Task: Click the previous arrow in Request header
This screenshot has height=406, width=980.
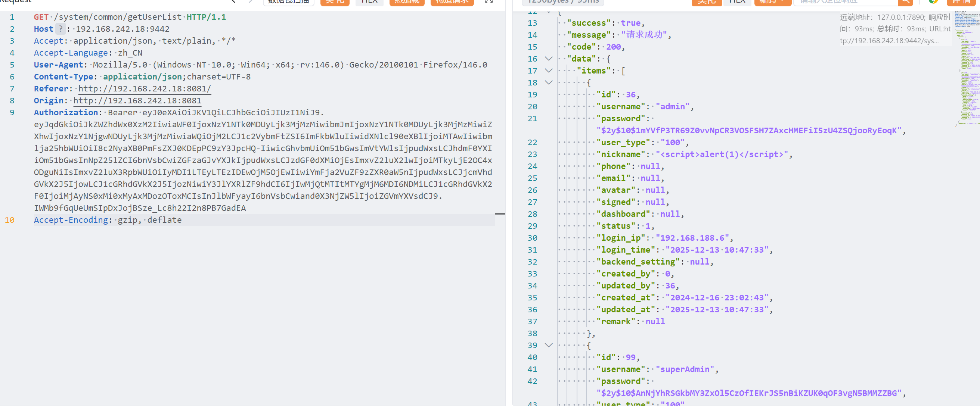Action: coord(233,1)
